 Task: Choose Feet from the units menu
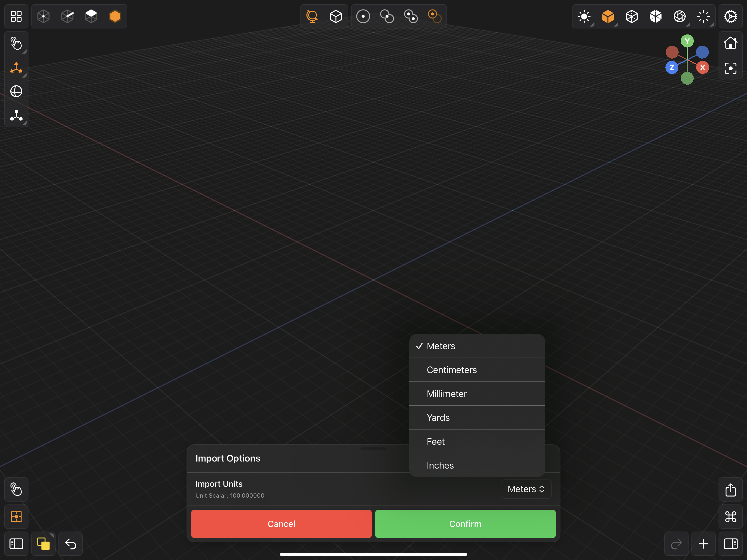(x=477, y=441)
